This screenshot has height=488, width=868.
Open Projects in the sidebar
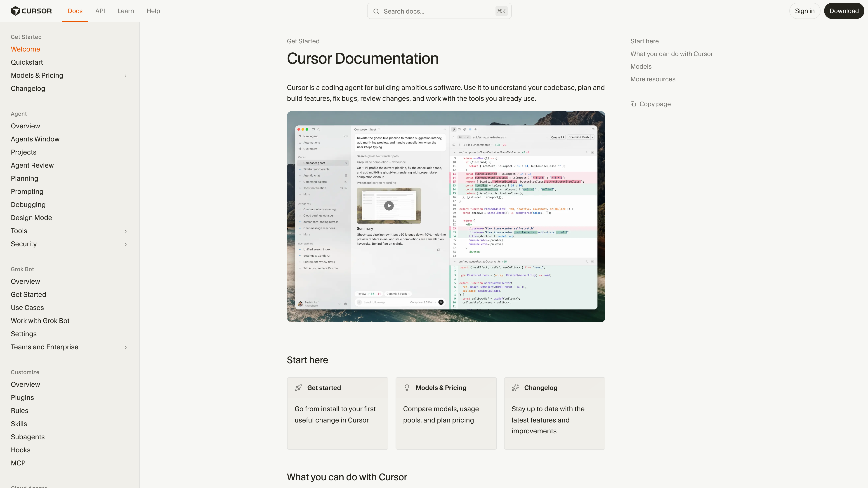tap(24, 152)
